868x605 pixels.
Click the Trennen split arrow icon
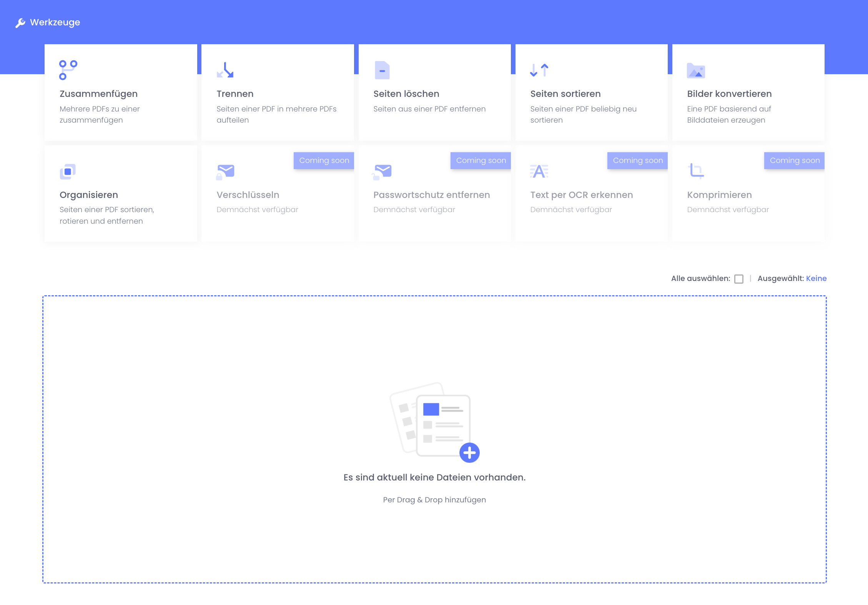[225, 70]
